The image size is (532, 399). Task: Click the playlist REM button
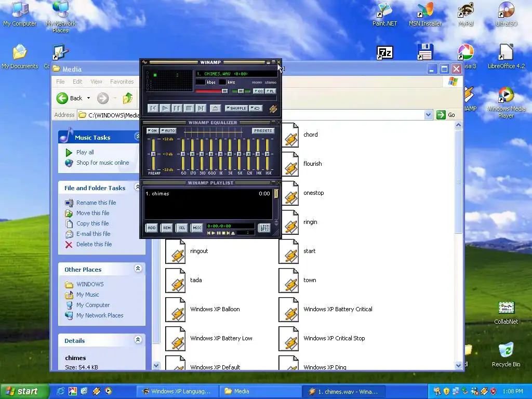(167, 228)
